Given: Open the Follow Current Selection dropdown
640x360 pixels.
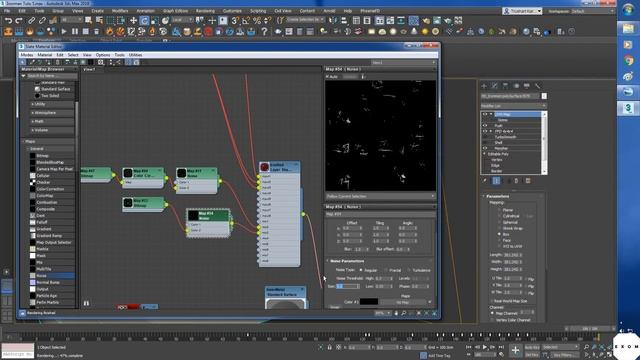Looking at the screenshot, I should (x=380, y=196).
